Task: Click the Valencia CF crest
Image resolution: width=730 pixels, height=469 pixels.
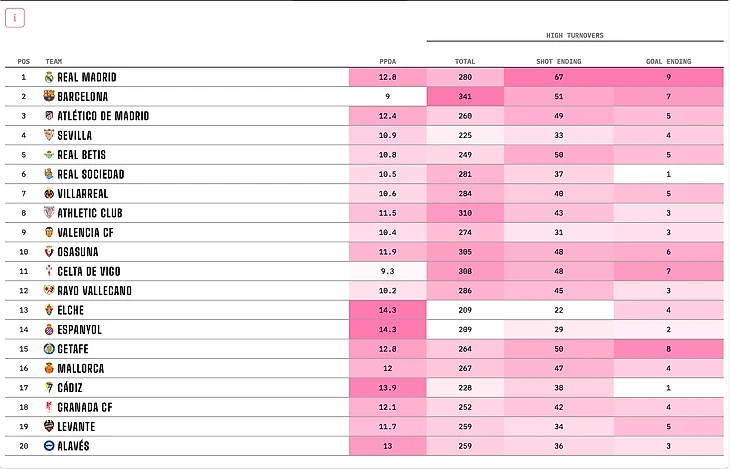Action: [x=49, y=232]
